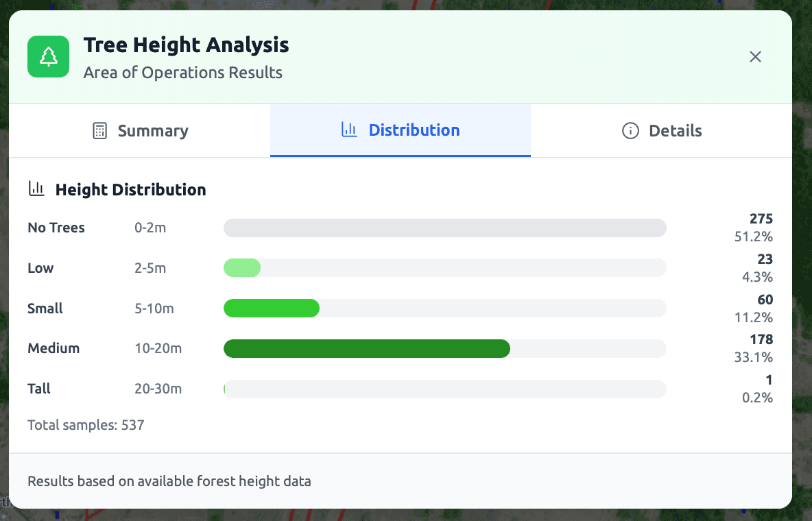The image size is (812, 521).
Task: Click the forest height data footer note
Action: (x=169, y=481)
